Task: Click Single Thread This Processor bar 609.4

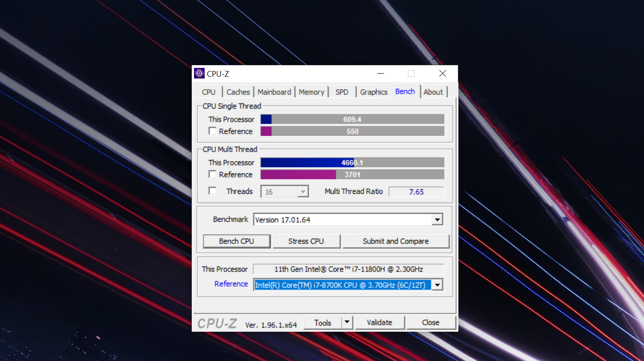Action: click(x=352, y=119)
